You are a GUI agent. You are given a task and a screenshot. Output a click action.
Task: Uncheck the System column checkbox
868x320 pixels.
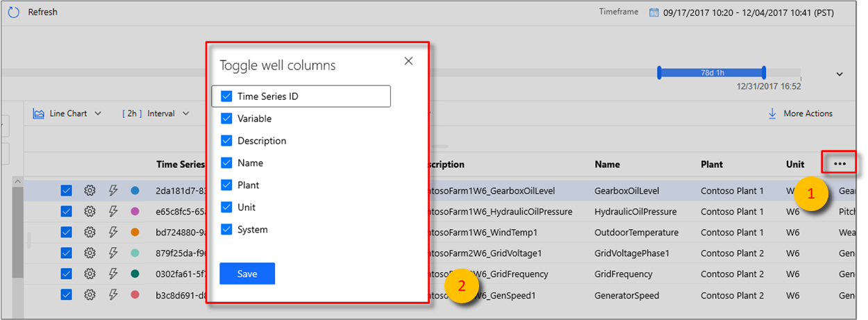pyautogui.click(x=226, y=230)
